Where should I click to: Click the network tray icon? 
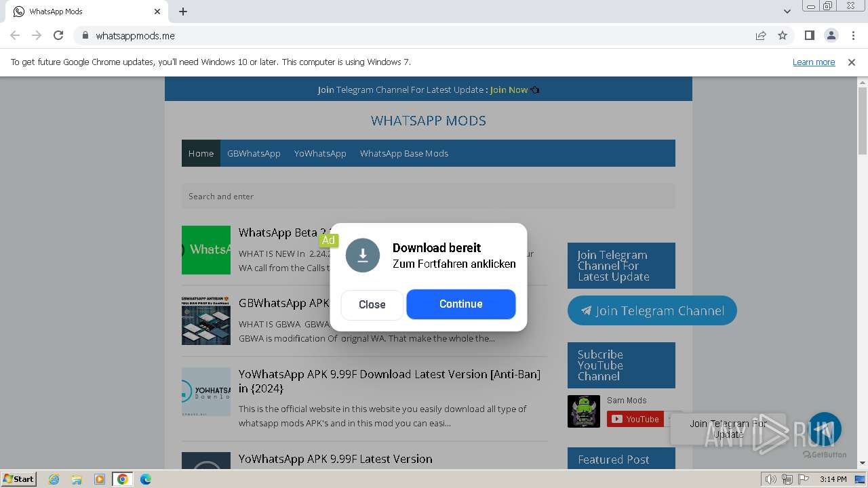click(787, 479)
